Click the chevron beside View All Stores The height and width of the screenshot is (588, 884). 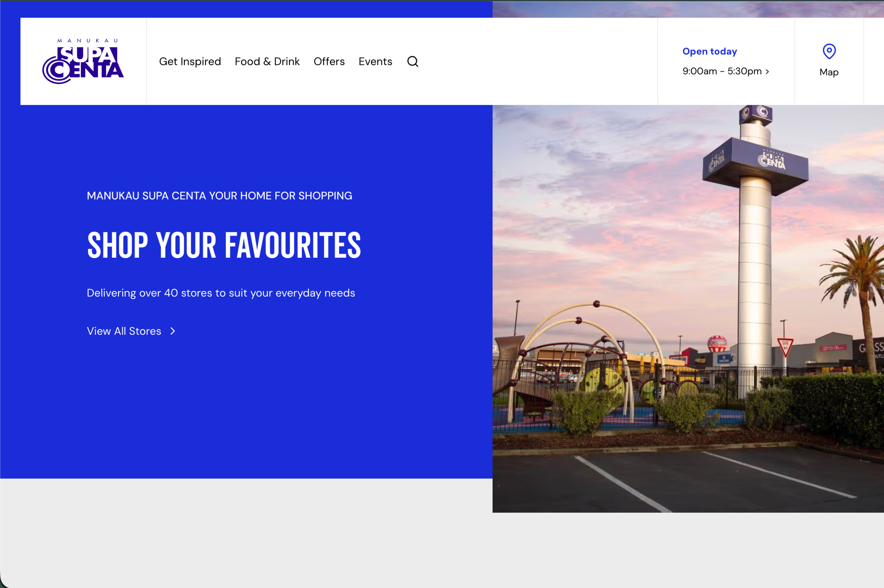pyautogui.click(x=173, y=331)
